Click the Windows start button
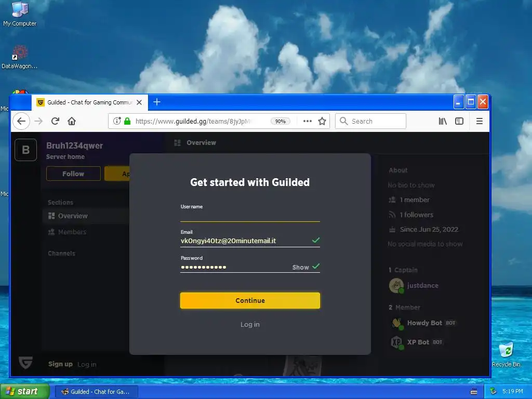The width and height of the screenshot is (532, 399). pyautogui.click(x=25, y=391)
